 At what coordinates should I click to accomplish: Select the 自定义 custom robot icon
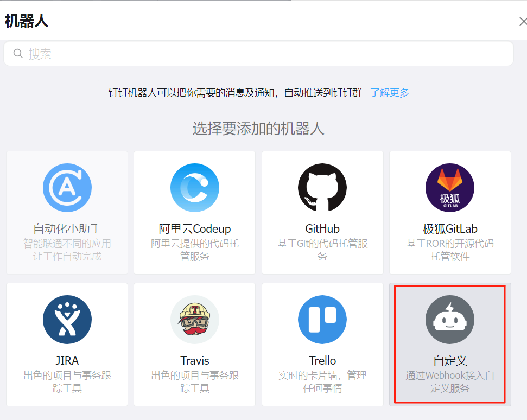tap(450, 320)
